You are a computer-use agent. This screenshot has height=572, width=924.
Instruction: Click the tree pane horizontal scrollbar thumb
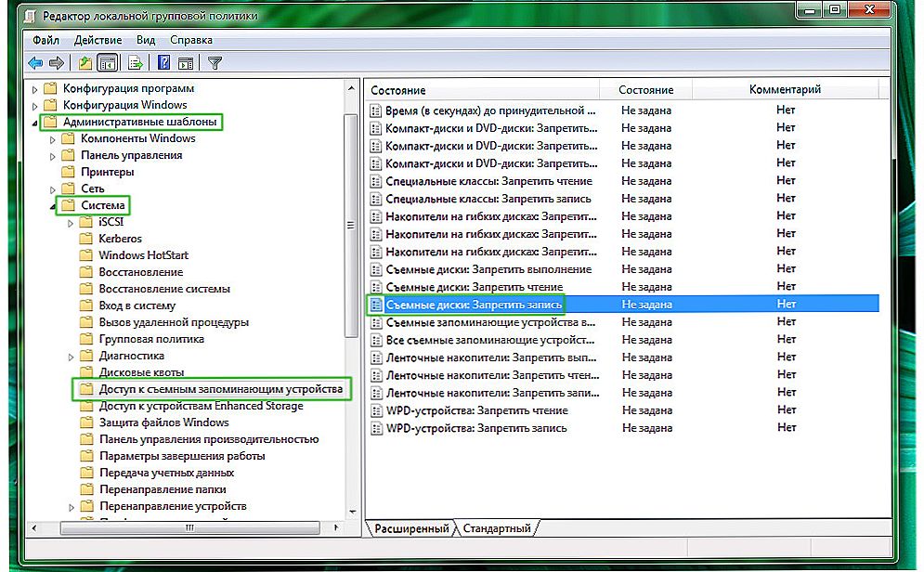click(x=189, y=527)
